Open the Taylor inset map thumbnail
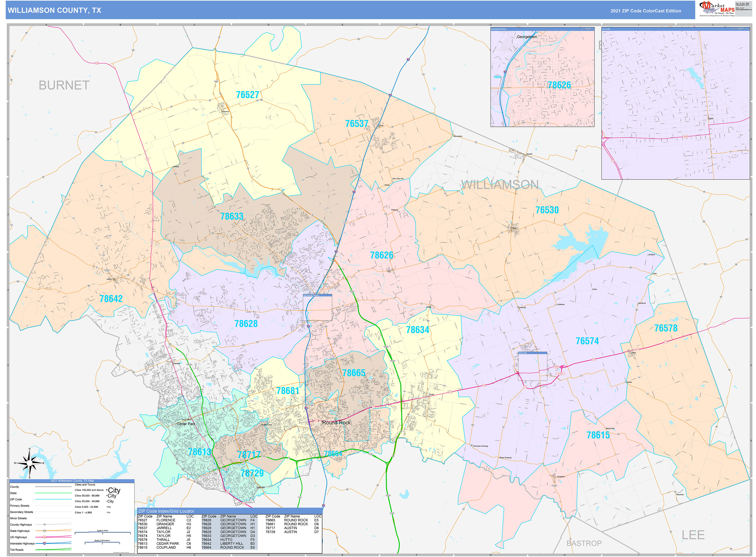Screen dimensions: 756x557 [x=675, y=103]
